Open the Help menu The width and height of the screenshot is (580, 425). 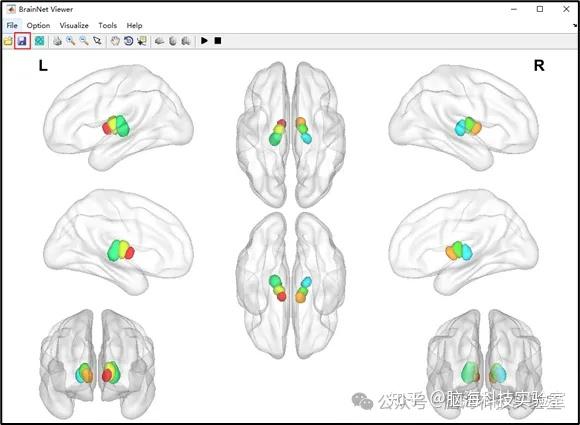(x=134, y=26)
